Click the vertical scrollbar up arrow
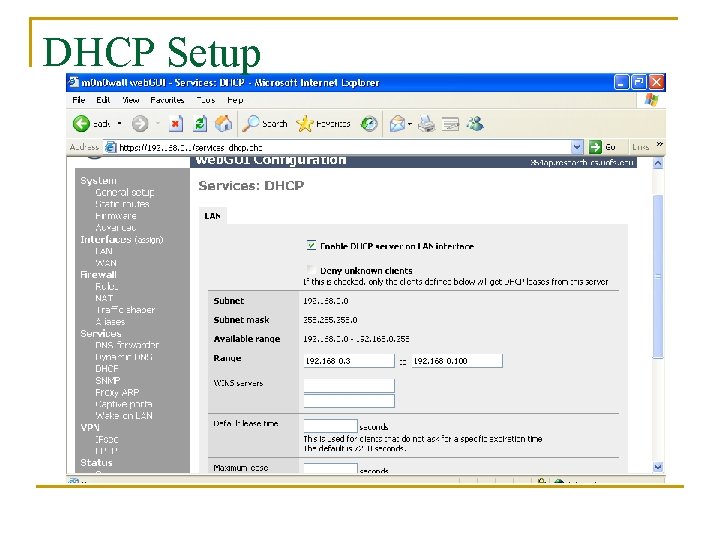Image resolution: width=720 pixels, height=540 pixels. (658, 163)
